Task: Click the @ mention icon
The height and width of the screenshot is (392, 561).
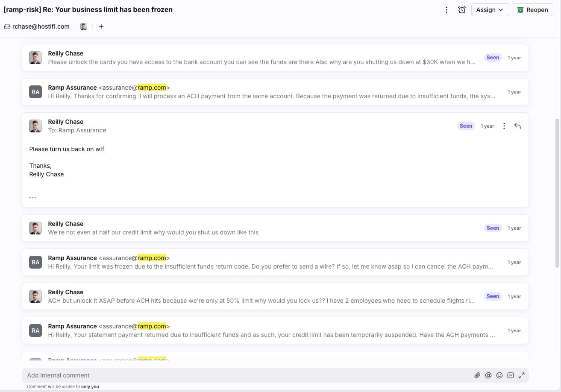Action: (x=488, y=375)
